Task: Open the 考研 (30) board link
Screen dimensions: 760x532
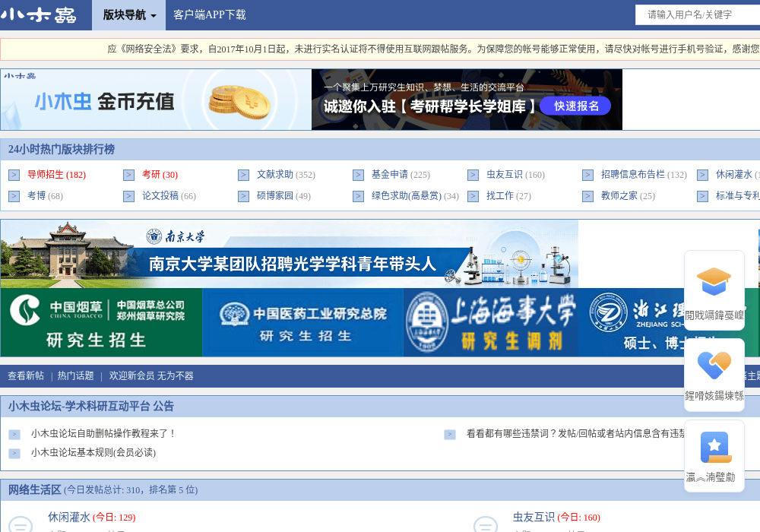Action: click(160, 175)
